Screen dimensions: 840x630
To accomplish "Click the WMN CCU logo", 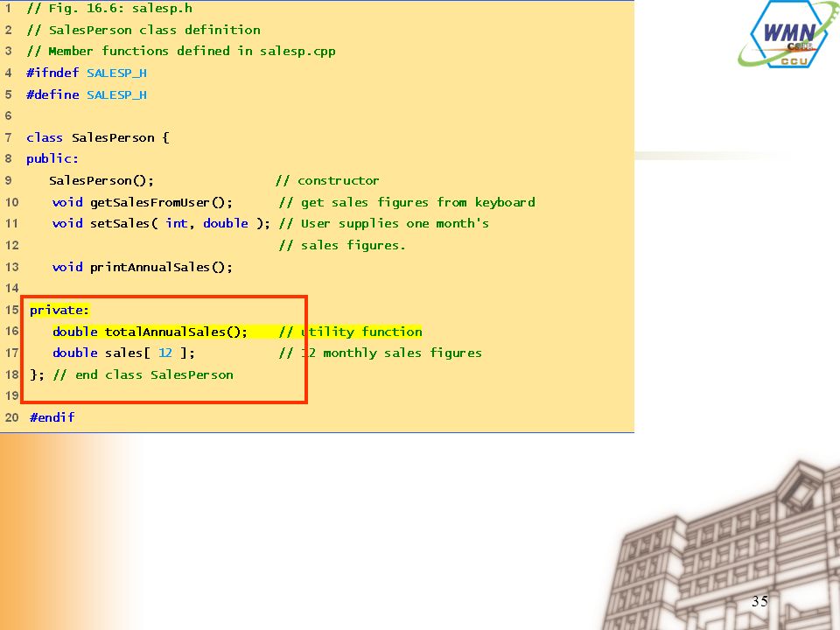I will pos(787,35).
